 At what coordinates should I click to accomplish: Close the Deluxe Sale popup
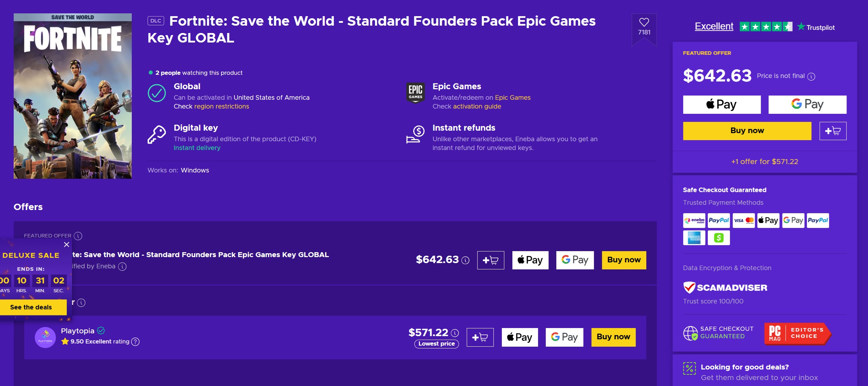pyautogui.click(x=66, y=244)
